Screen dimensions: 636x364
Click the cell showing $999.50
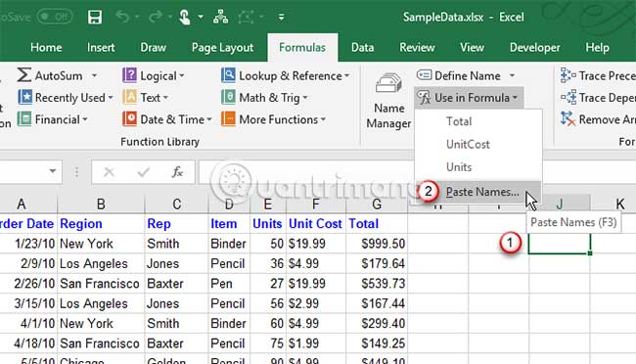pos(377,244)
